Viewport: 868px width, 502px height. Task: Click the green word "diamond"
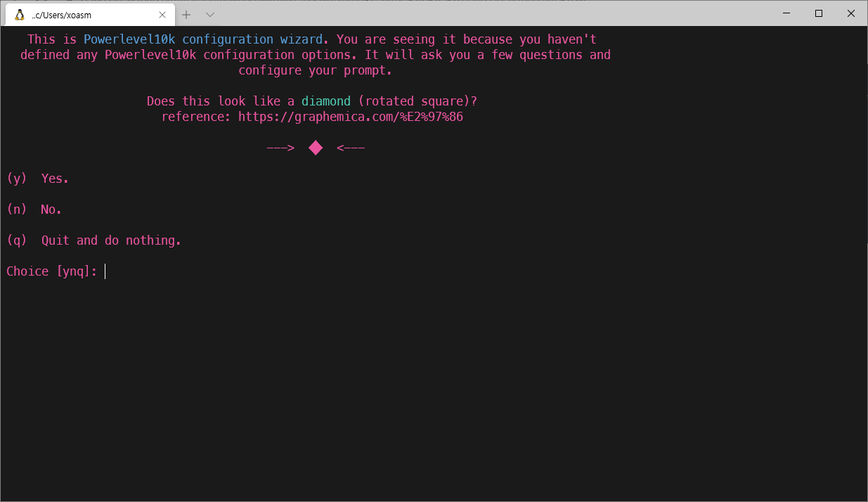(326, 101)
